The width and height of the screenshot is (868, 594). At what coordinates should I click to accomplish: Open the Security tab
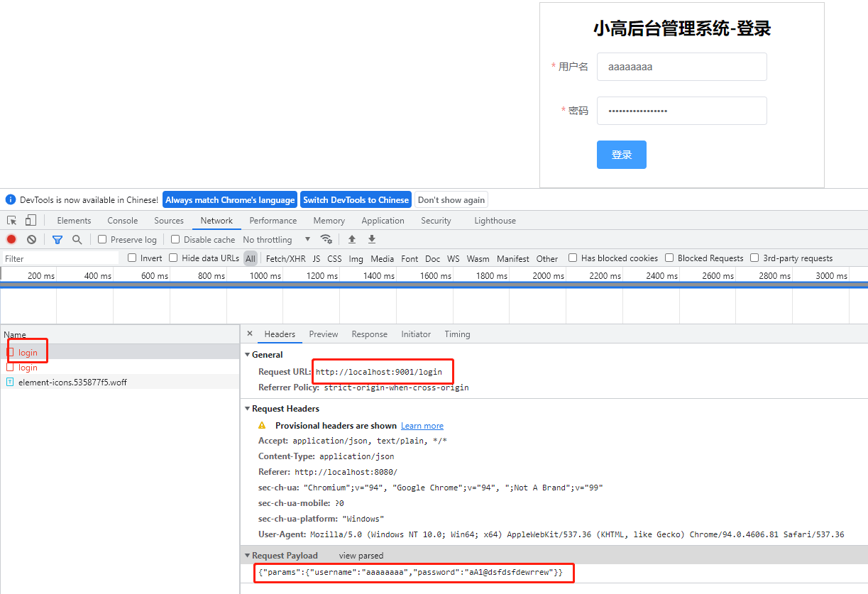point(436,221)
